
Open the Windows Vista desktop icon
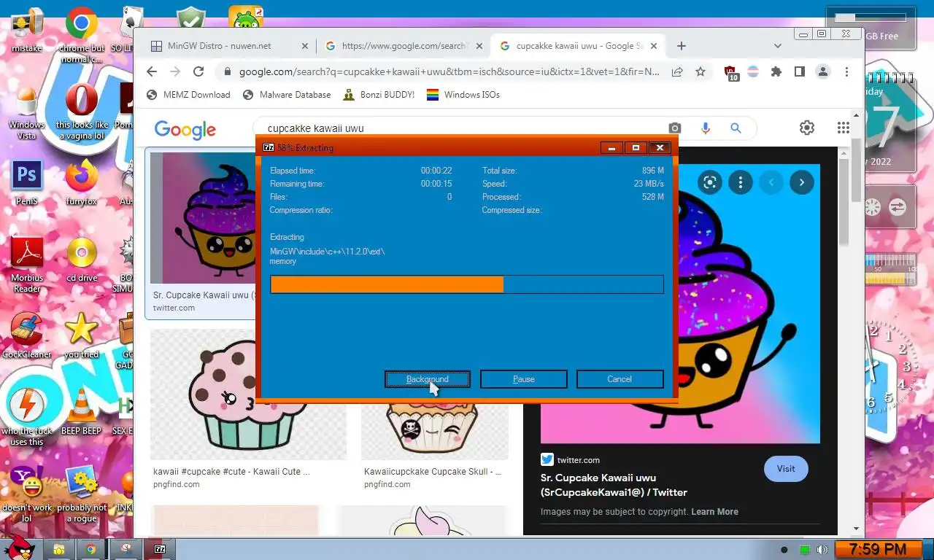coord(26,113)
